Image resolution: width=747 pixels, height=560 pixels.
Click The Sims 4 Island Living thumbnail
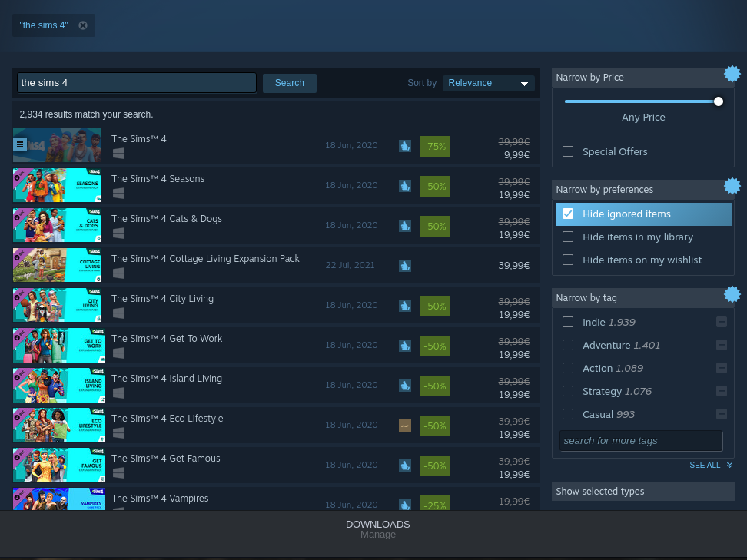click(59, 385)
